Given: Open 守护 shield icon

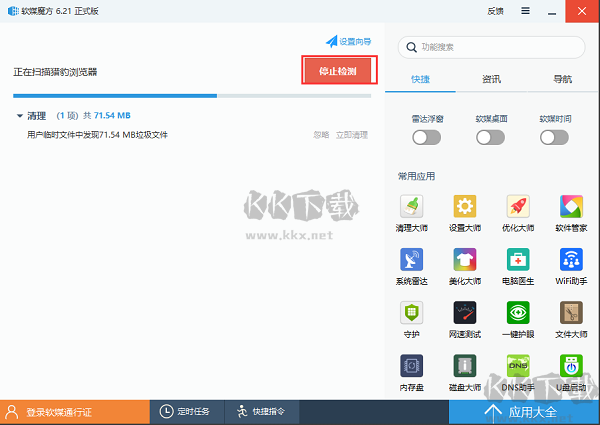Looking at the screenshot, I should click(411, 313).
